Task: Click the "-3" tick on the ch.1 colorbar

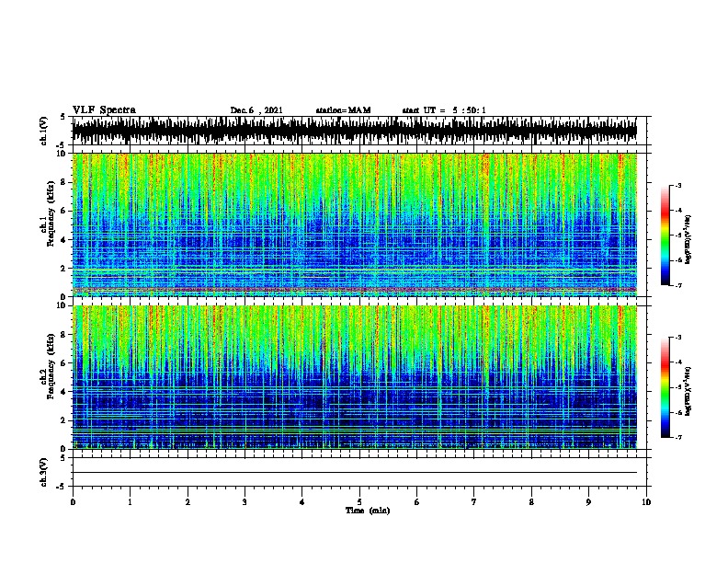Action: click(677, 185)
